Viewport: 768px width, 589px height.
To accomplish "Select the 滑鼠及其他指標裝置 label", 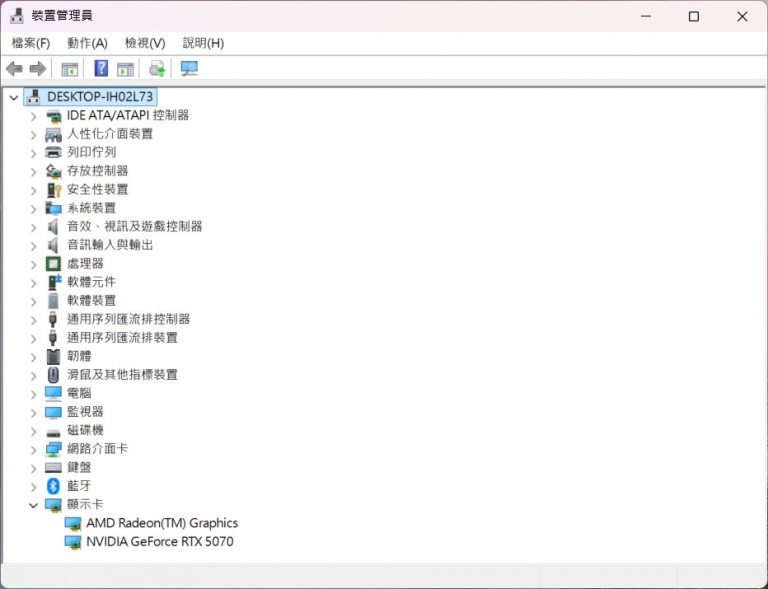I will [122, 375].
